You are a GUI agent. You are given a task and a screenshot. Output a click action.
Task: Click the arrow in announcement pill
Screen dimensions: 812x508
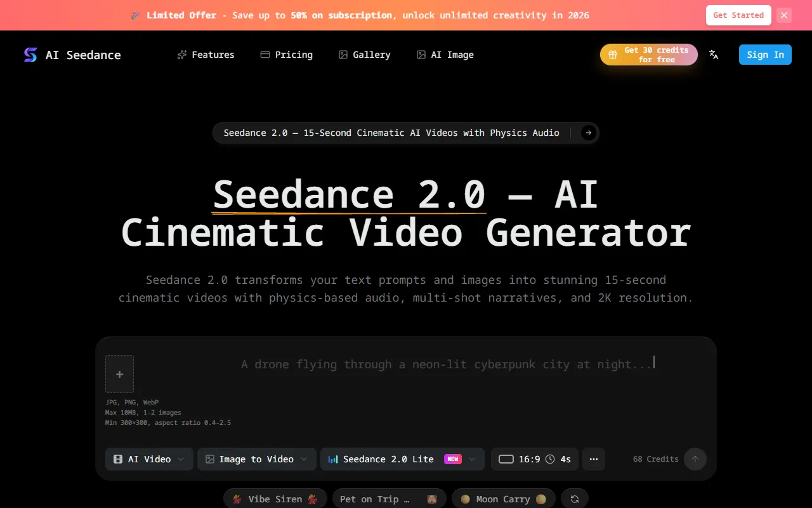tap(588, 133)
